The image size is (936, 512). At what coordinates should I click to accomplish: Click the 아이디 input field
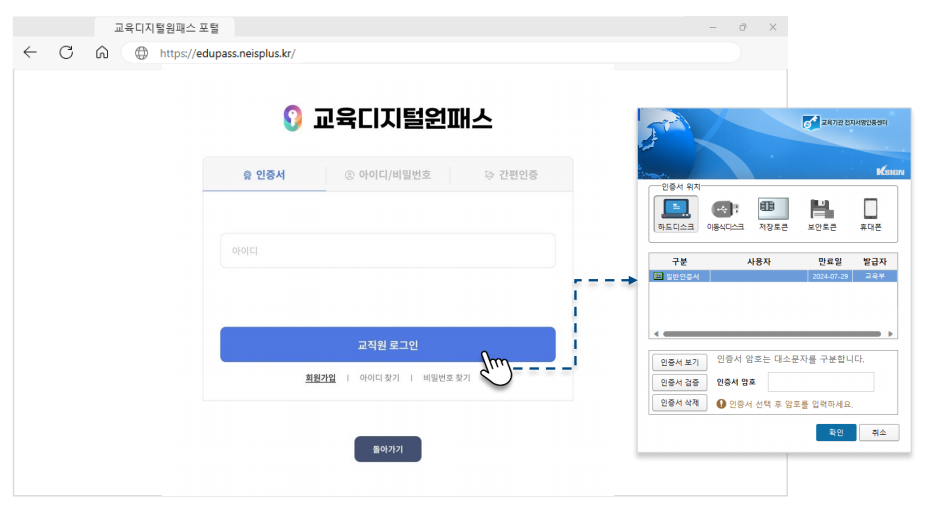coord(388,251)
